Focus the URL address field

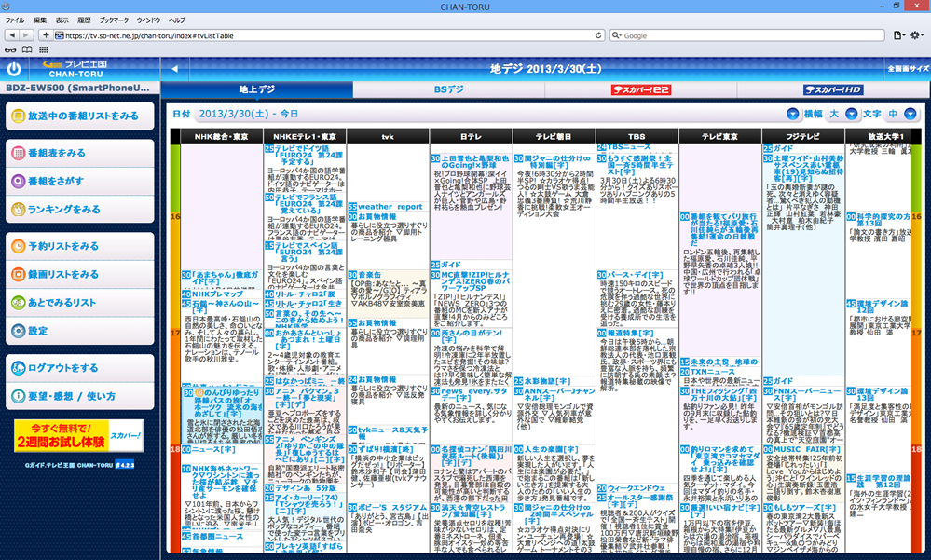pos(330,35)
